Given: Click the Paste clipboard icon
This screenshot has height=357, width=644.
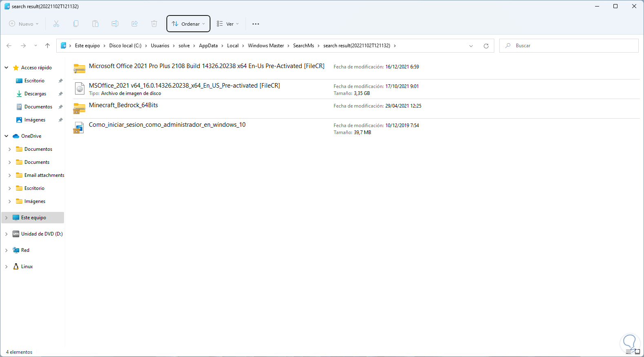Looking at the screenshot, I should click(95, 24).
